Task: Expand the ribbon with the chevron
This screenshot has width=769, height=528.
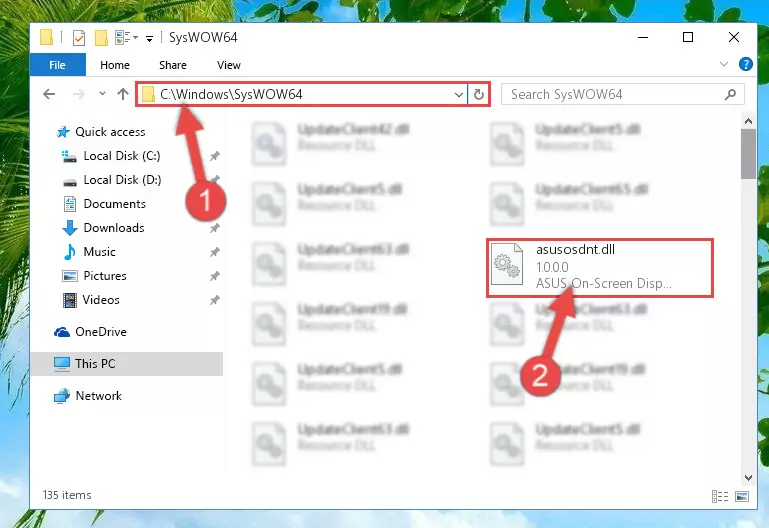Action: [x=724, y=64]
